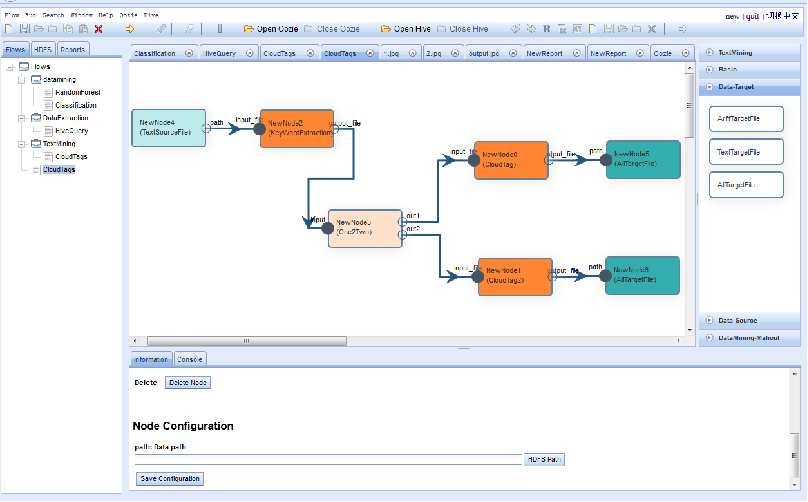Expand the DataMining-Mahout palette section

pos(710,338)
